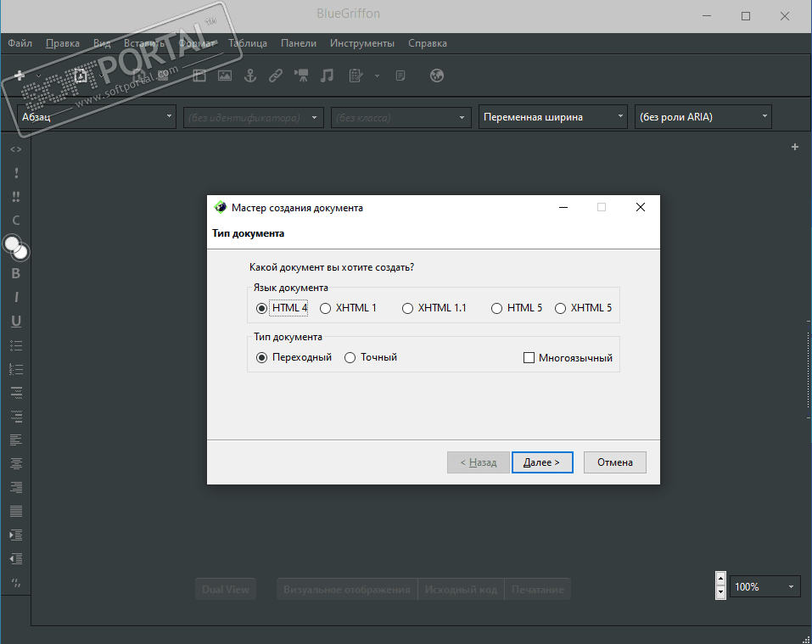Open the без идентификатора ID dropdown
Viewport: 812px width, 644px height.
point(254,117)
